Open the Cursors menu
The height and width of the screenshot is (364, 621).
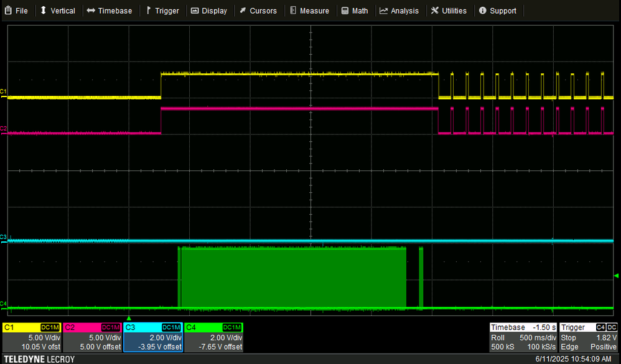pos(258,11)
